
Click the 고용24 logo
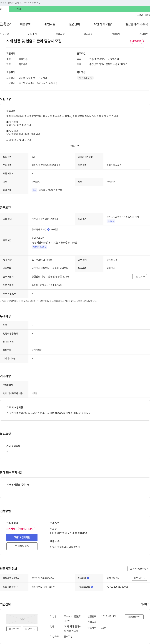point(5,24)
